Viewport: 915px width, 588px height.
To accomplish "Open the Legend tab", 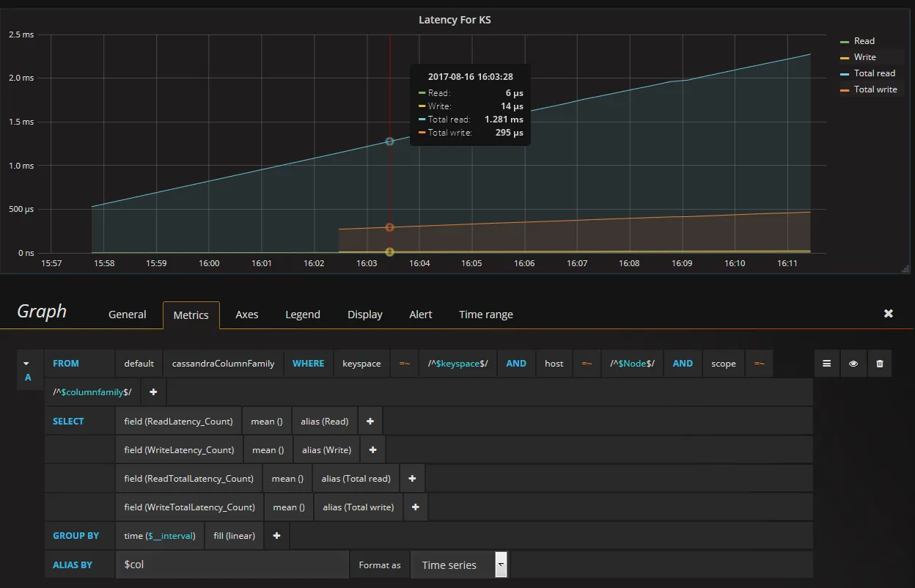I will pos(303,314).
